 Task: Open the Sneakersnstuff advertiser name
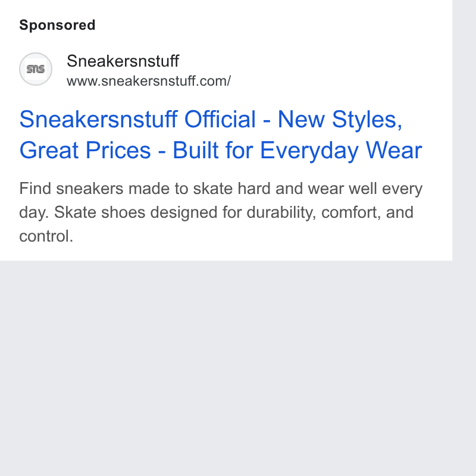123,61
